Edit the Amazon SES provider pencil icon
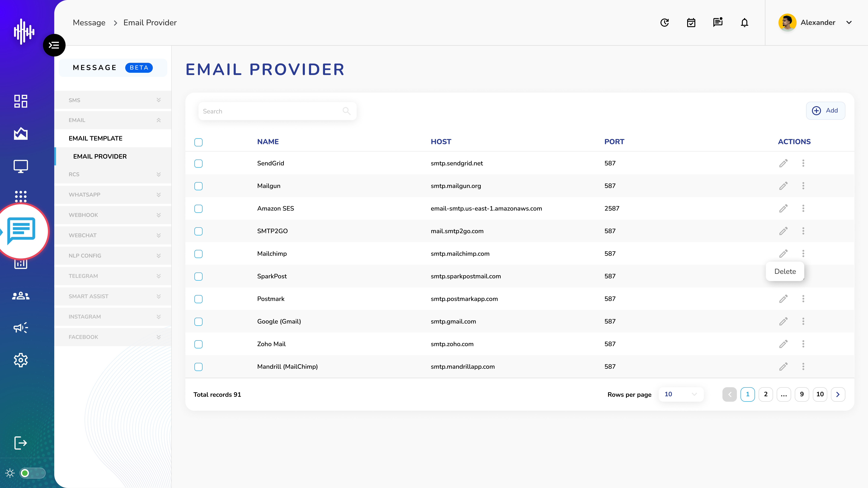 tap(783, 208)
